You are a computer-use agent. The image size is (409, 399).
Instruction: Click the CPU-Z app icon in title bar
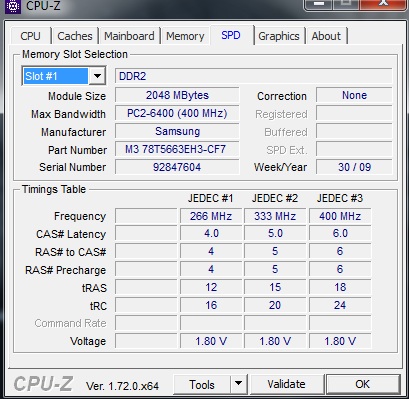click(x=13, y=6)
